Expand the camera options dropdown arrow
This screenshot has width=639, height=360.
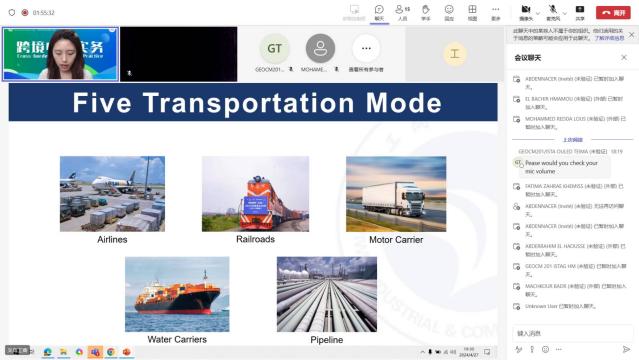pos(538,13)
